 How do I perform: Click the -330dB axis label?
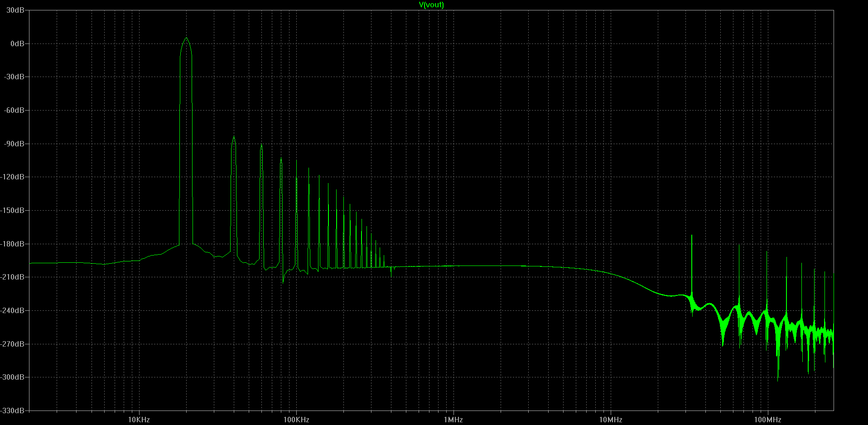12,411
